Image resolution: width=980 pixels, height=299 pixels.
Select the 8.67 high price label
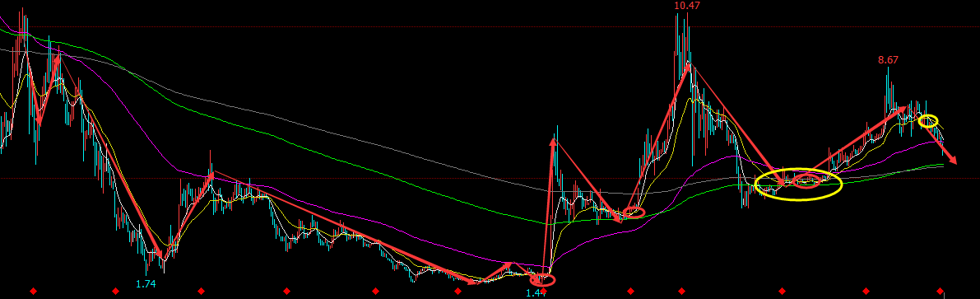pos(888,60)
